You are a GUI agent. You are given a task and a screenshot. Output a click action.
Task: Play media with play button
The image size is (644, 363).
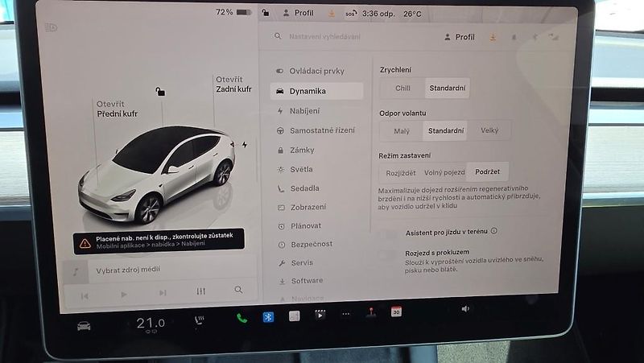(x=124, y=295)
